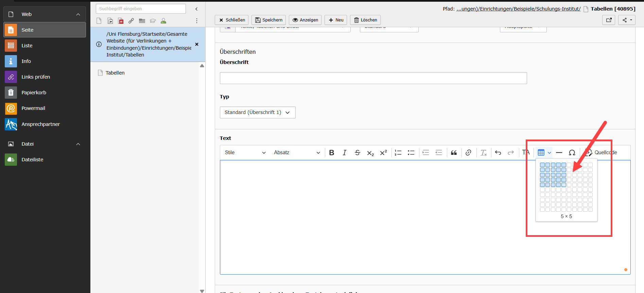The width and height of the screenshot is (644, 293).
Task: Open the Liste module
Action: [x=27, y=46]
